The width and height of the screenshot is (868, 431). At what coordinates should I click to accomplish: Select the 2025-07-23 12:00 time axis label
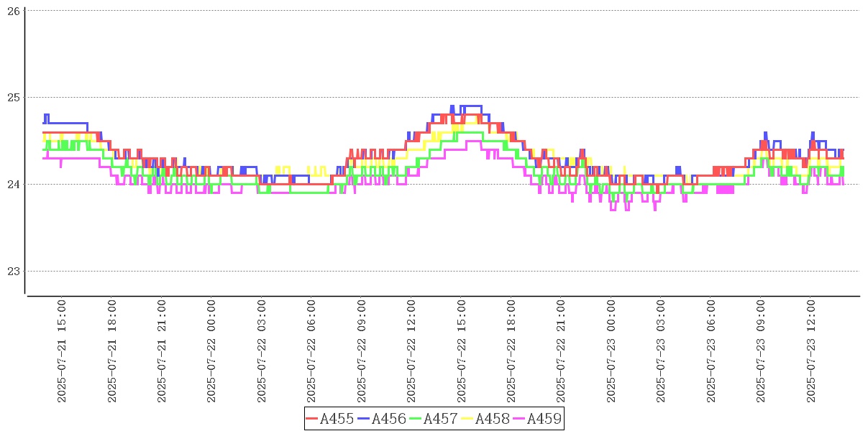tap(811, 351)
